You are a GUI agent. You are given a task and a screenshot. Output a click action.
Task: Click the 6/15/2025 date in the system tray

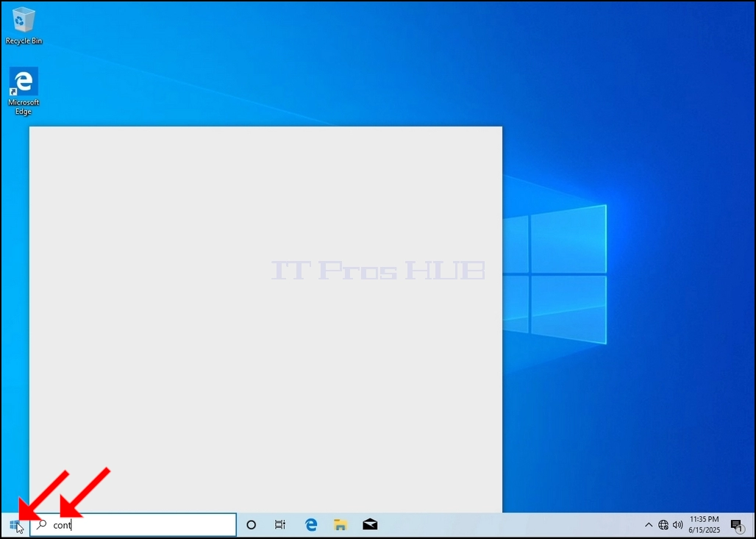point(704,530)
